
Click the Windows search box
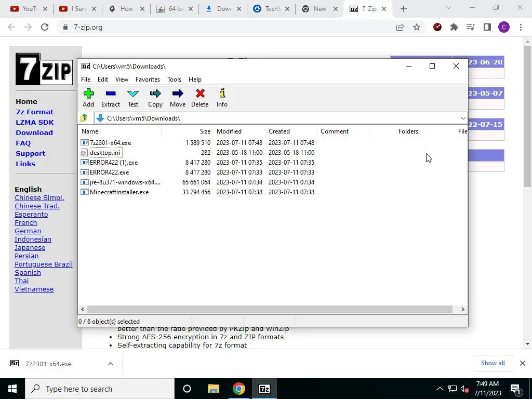(x=100, y=389)
